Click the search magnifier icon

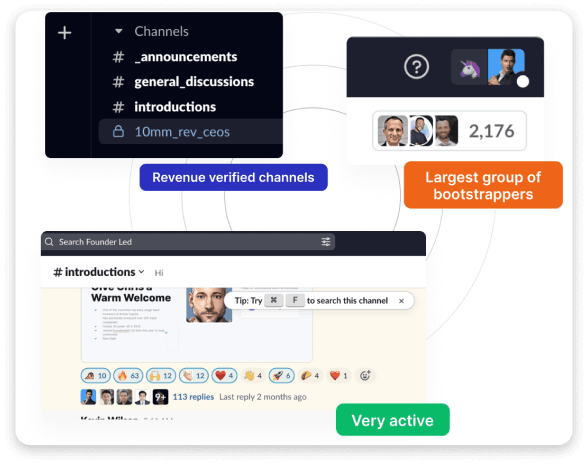(49, 242)
